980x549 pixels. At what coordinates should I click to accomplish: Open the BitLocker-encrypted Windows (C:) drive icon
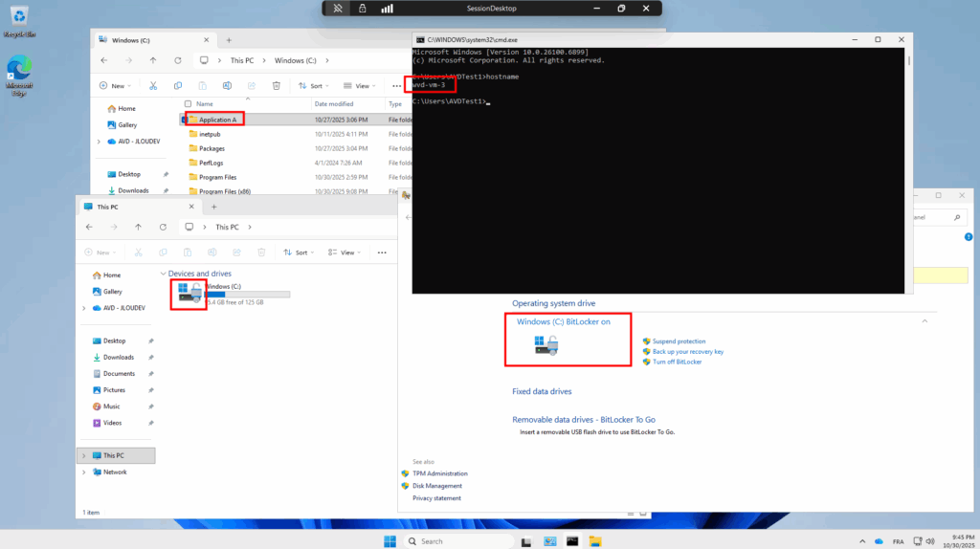point(188,293)
